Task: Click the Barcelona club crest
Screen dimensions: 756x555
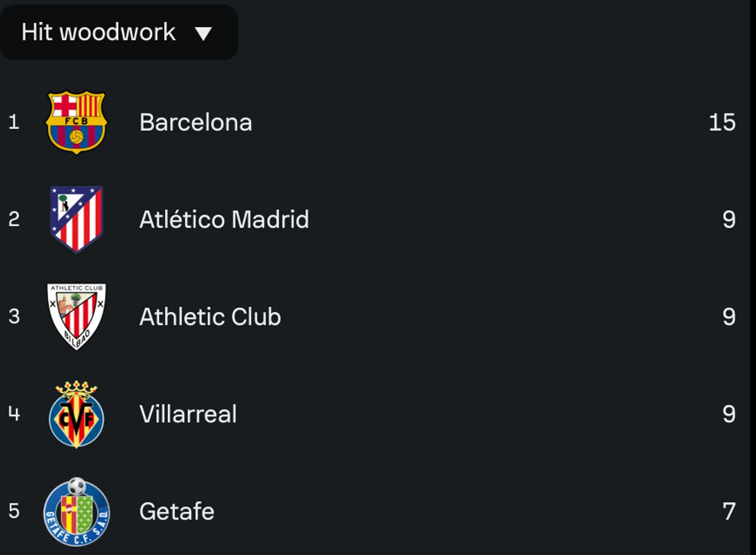Action: 77,123
